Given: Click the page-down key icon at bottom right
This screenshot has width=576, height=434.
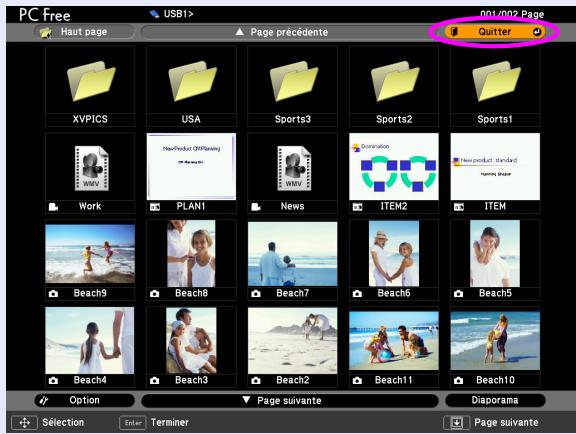Looking at the screenshot, I should pyautogui.click(x=456, y=423).
